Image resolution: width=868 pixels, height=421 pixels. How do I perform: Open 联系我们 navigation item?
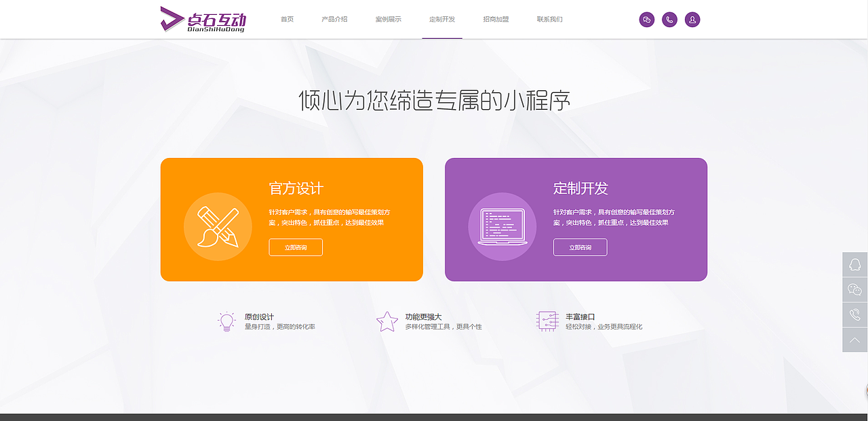[549, 19]
